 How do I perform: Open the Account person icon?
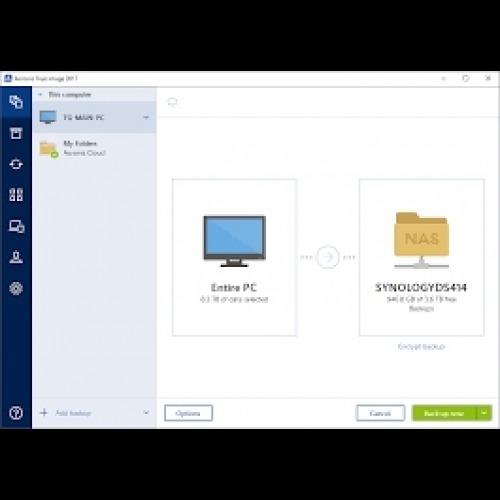16,257
